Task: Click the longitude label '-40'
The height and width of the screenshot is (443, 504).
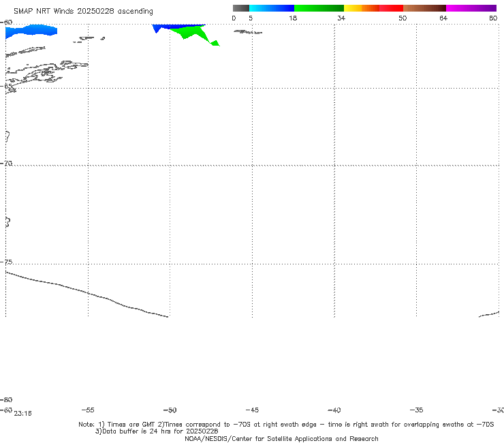Action: point(334,410)
